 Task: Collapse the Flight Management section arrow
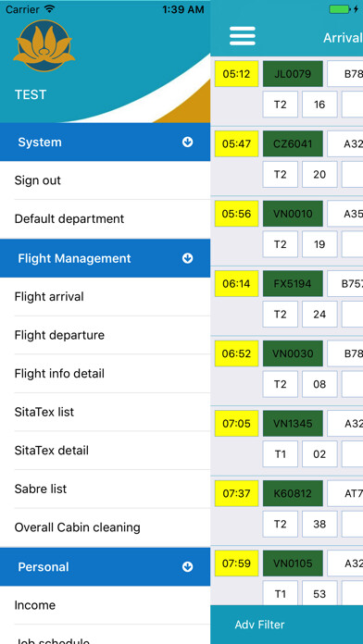187,258
